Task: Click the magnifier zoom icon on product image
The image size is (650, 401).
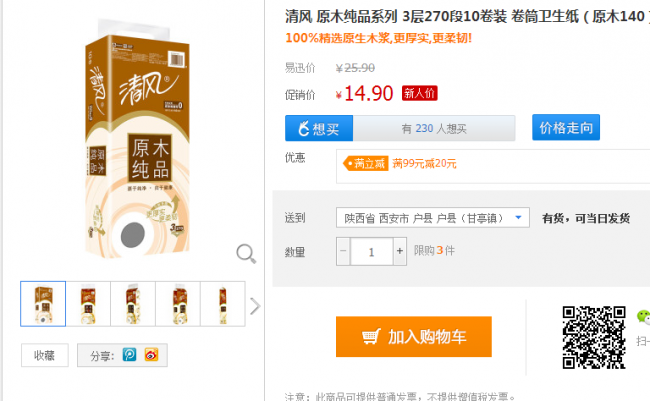Action: point(246,253)
